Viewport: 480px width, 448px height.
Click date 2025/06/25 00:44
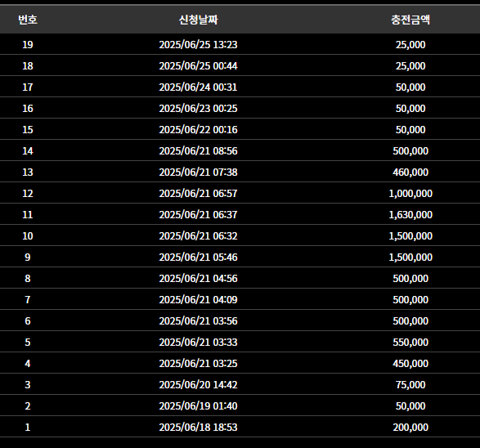[198, 65]
